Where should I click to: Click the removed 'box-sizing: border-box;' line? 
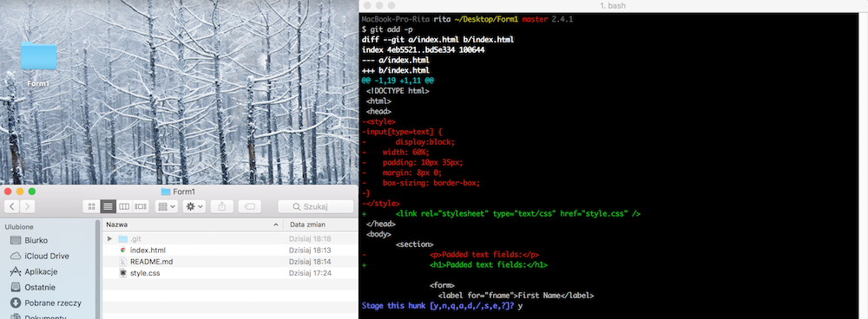tap(421, 183)
